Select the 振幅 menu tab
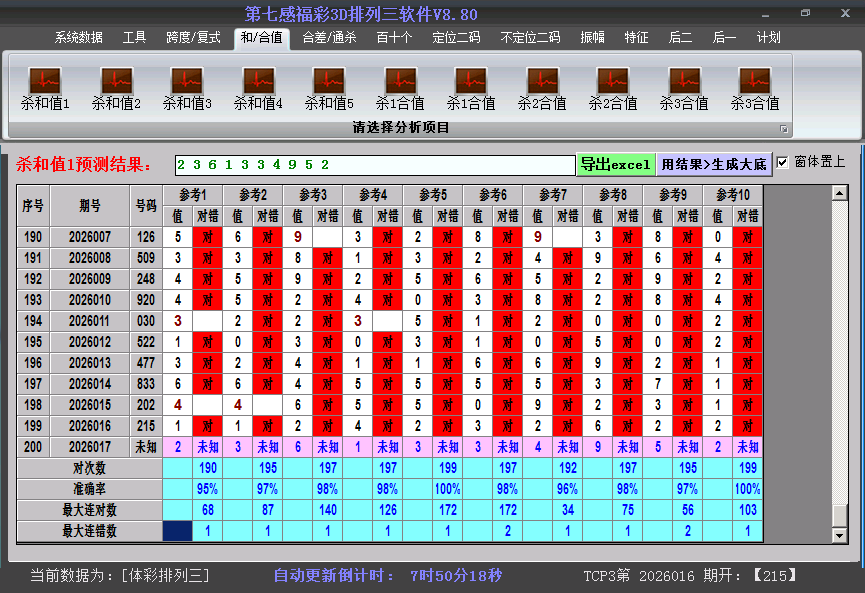The height and width of the screenshot is (593, 865). [x=592, y=38]
